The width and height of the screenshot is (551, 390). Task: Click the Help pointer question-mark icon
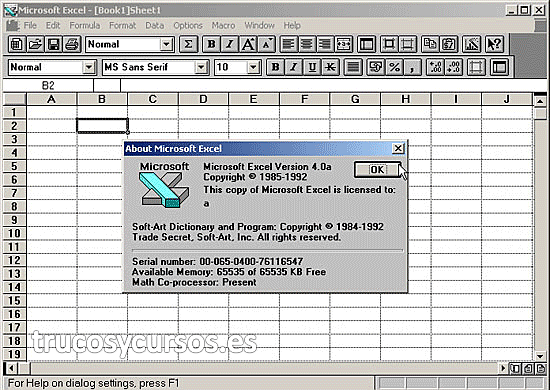click(x=494, y=44)
